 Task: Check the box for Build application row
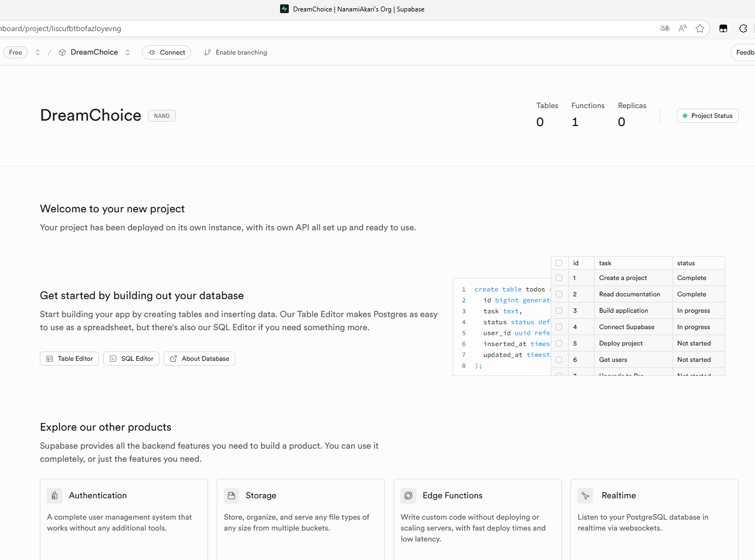coord(559,311)
